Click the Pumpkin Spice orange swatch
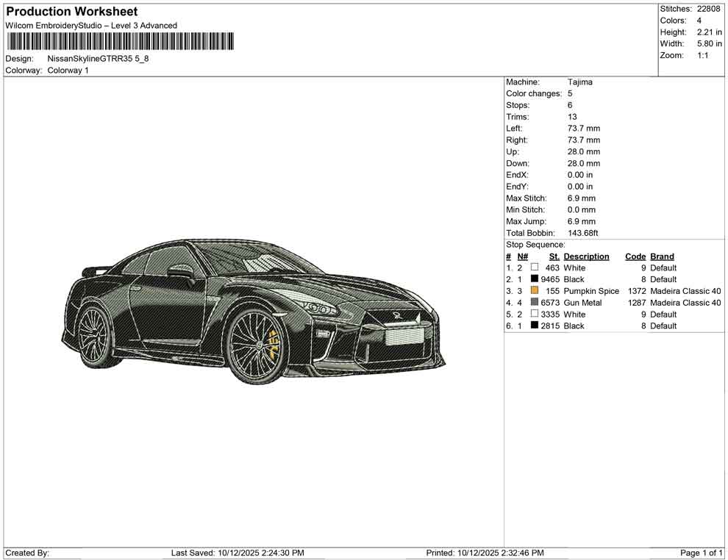 pyautogui.click(x=535, y=290)
